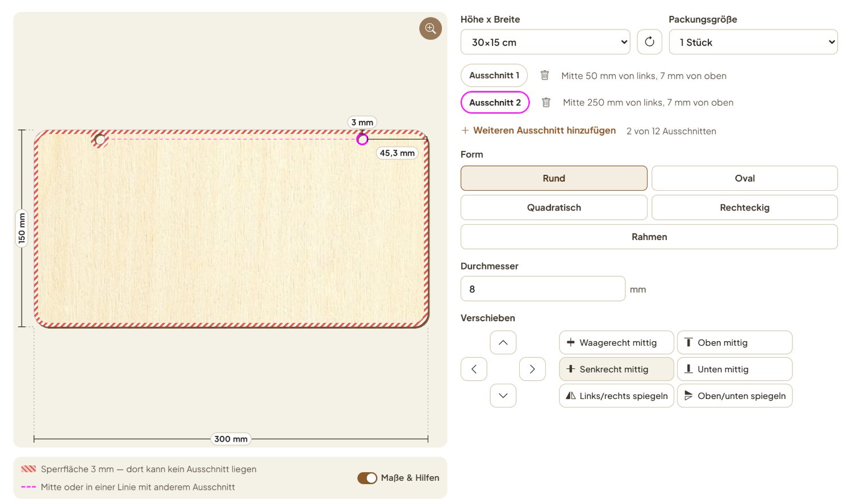Mirror cutout using Oben/unten spiegeln
This screenshot has height=504, width=852.
point(734,396)
